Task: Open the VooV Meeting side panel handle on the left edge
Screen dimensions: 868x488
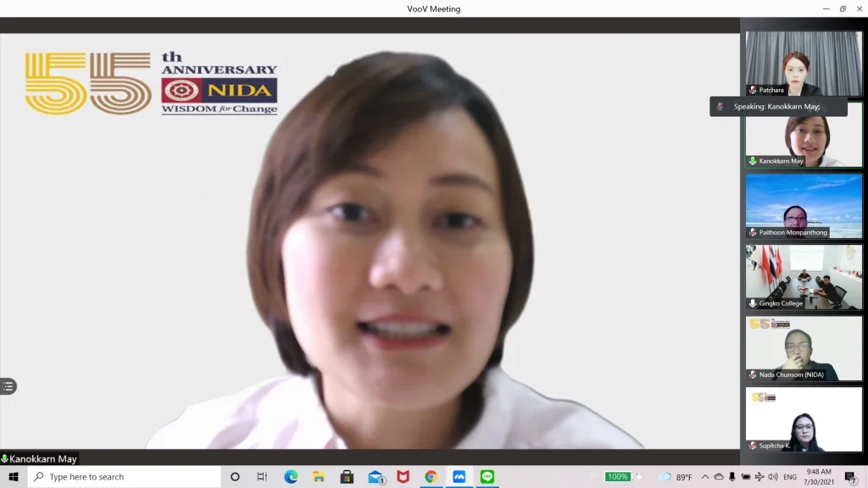Action: click(x=8, y=385)
